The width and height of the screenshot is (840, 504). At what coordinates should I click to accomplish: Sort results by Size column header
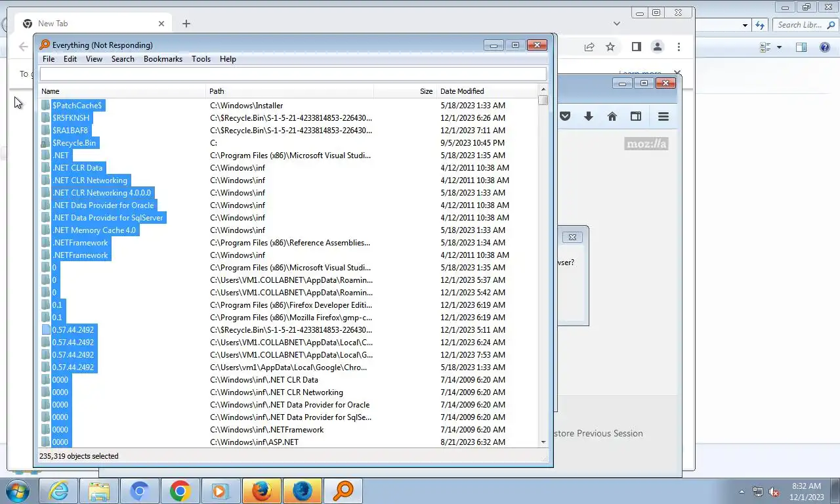pyautogui.click(x=405, y=91)
